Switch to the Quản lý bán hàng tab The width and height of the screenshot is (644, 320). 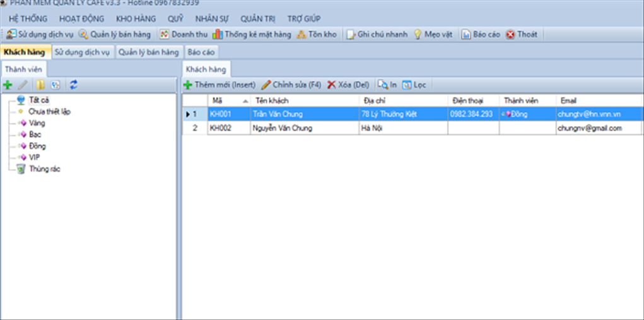tap(149, 52)
